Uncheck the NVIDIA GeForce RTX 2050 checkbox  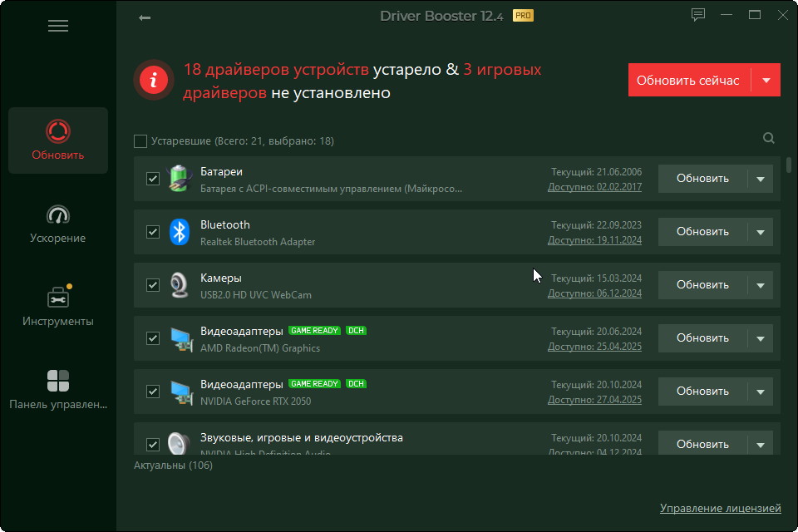pos(153,392)
